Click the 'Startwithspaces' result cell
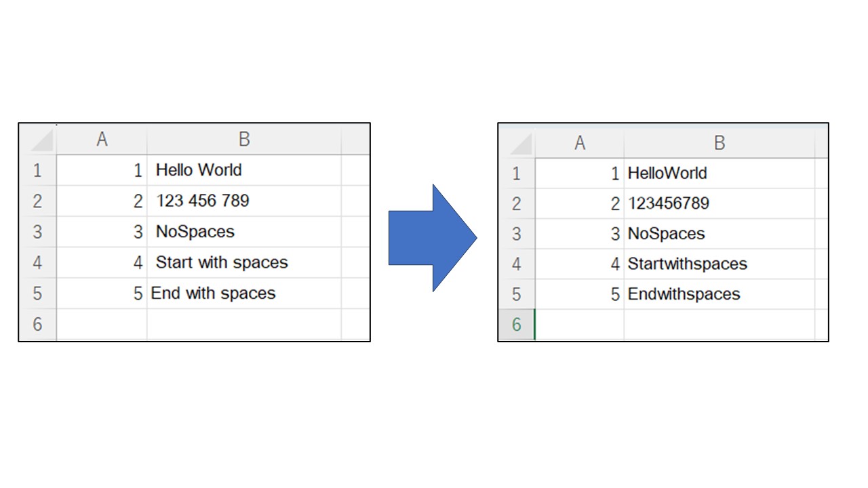The height and width of the screenshot is (488, 868). (719, 264)
